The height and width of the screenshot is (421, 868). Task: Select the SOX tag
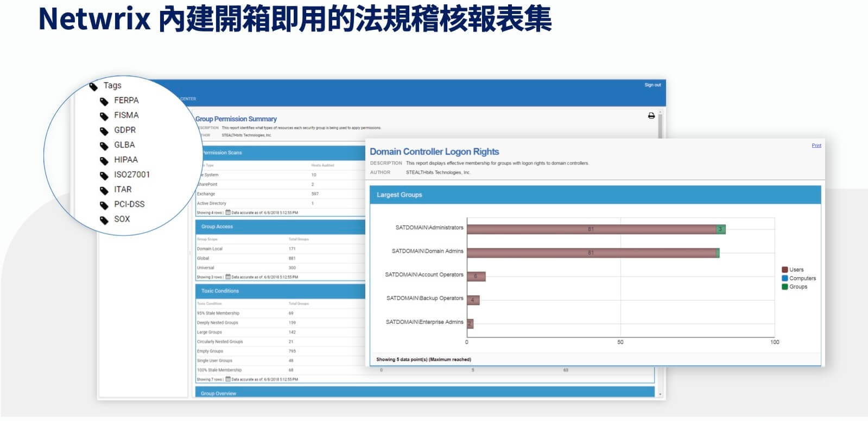pos(122,219)
